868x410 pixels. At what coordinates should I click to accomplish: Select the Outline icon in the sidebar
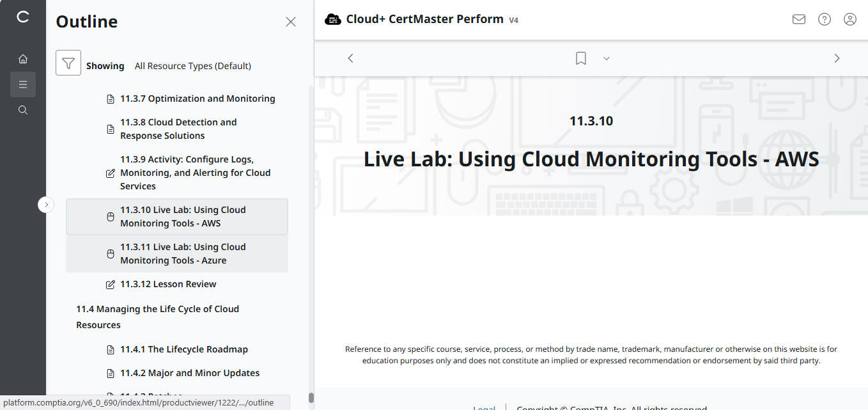(x=23, y=84)
